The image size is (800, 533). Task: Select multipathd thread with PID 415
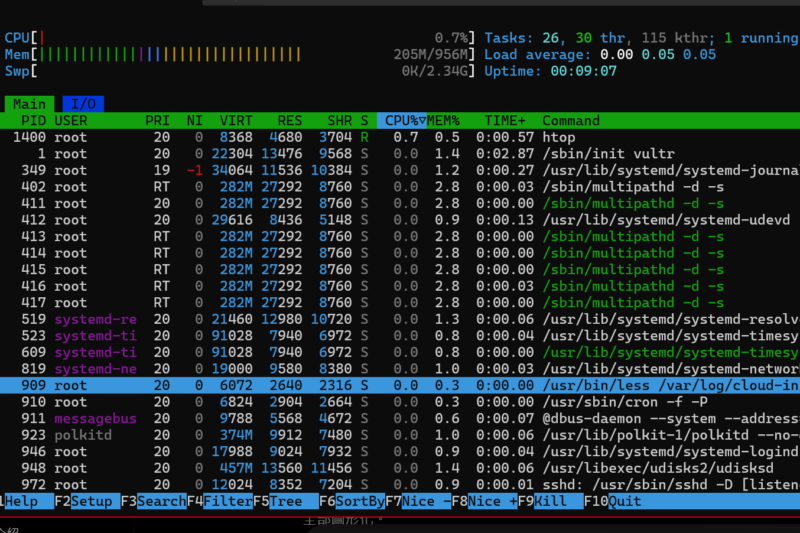point(400,269)
